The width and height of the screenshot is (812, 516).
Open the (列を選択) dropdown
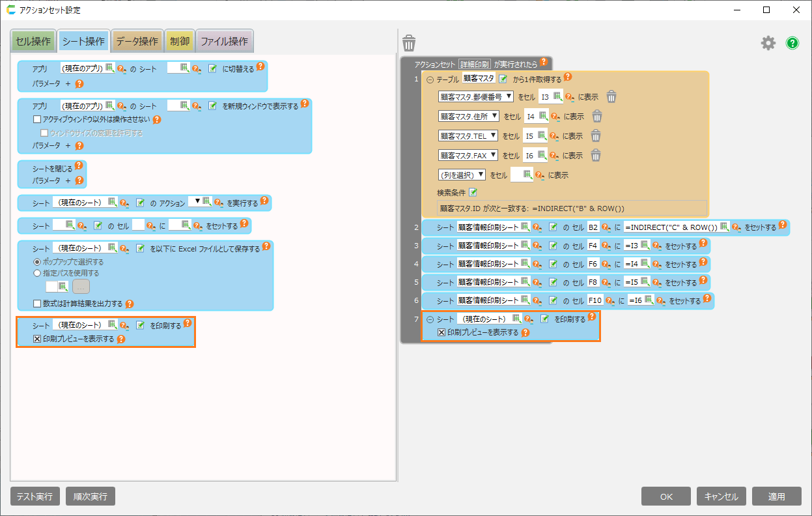point(462,175)
